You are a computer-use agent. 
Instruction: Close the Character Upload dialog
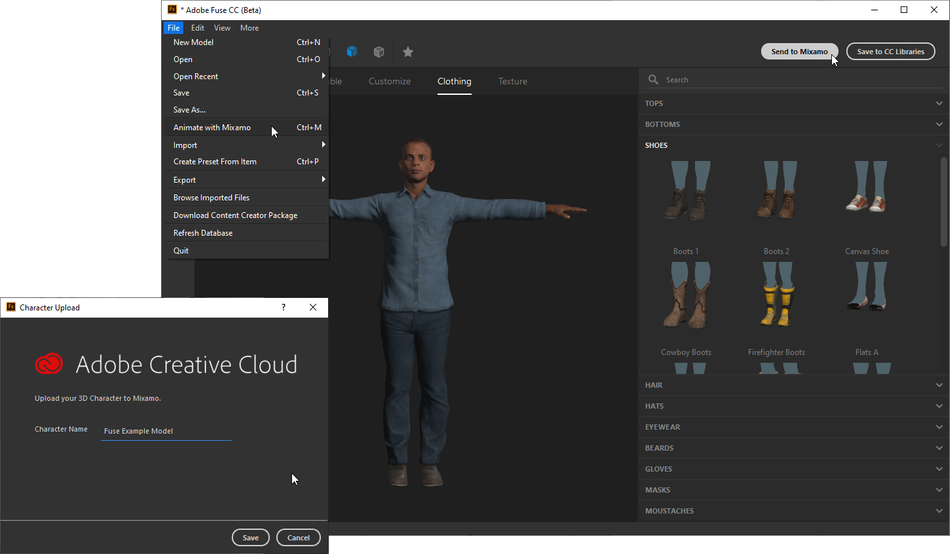coord(313,307)
